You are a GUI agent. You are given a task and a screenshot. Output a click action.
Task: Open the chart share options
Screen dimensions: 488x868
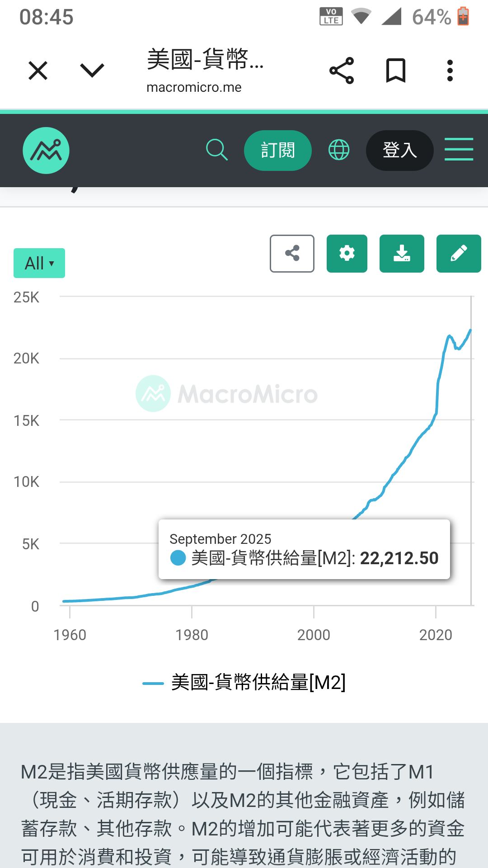(x=292, y=254)
